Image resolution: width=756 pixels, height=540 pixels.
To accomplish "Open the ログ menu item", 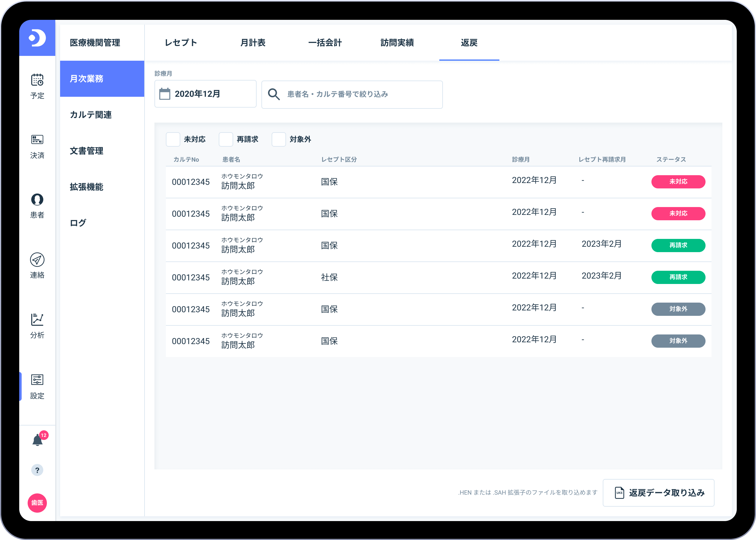I will 78,223.
